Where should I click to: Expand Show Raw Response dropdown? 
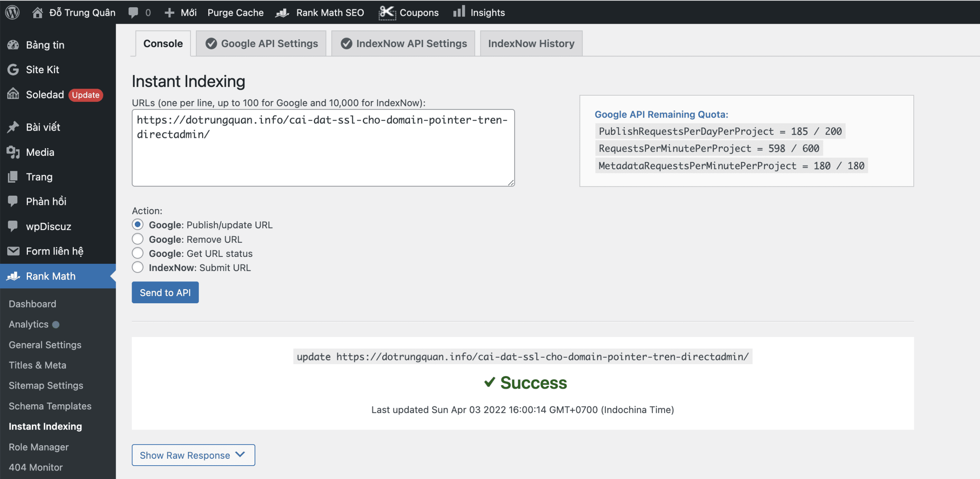[193, 455]
